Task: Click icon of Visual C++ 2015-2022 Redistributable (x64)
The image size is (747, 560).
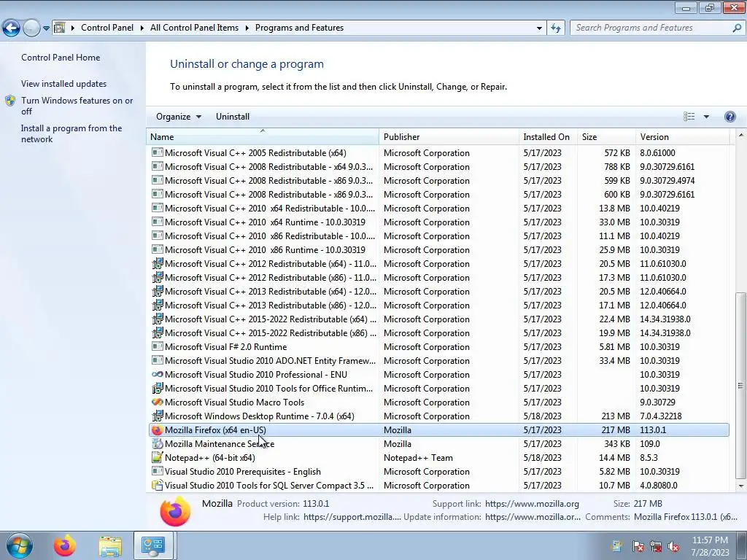Action: [158, 318]
